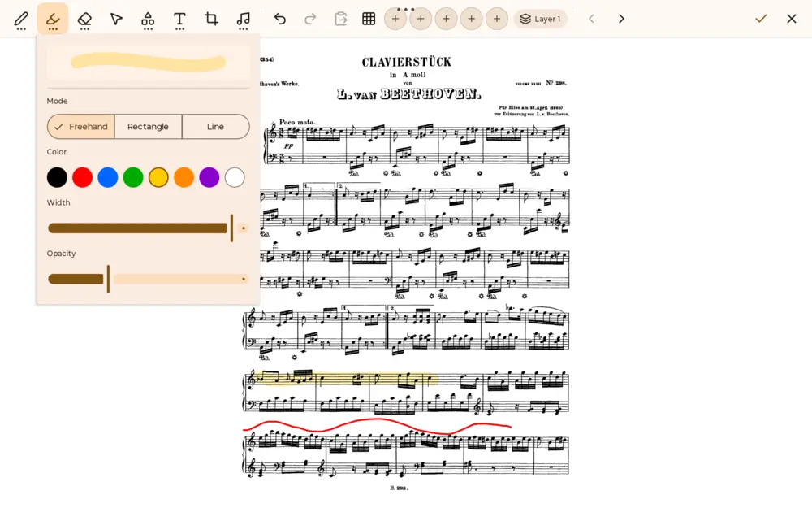Click the red curved line annotation
This screenshot has height=508, width=812.
coord(377,425)
